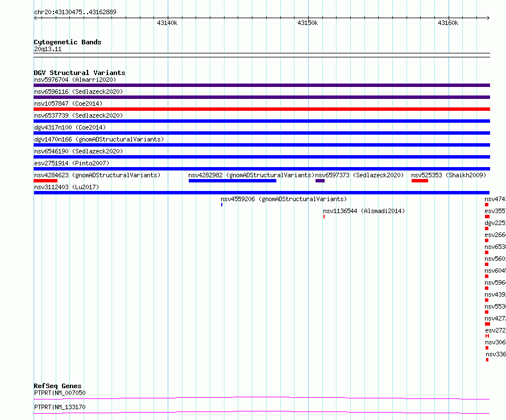This screenshot has width=506, height=420.
Task: Select the red H-shaped marker under esv272
Action: click(x=487, y=336)
